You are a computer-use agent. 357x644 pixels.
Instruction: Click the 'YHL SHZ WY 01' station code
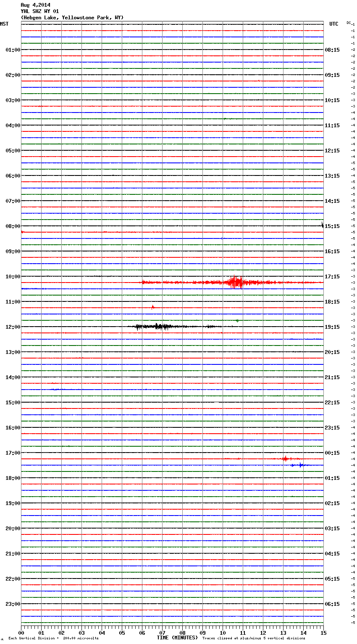40,11
